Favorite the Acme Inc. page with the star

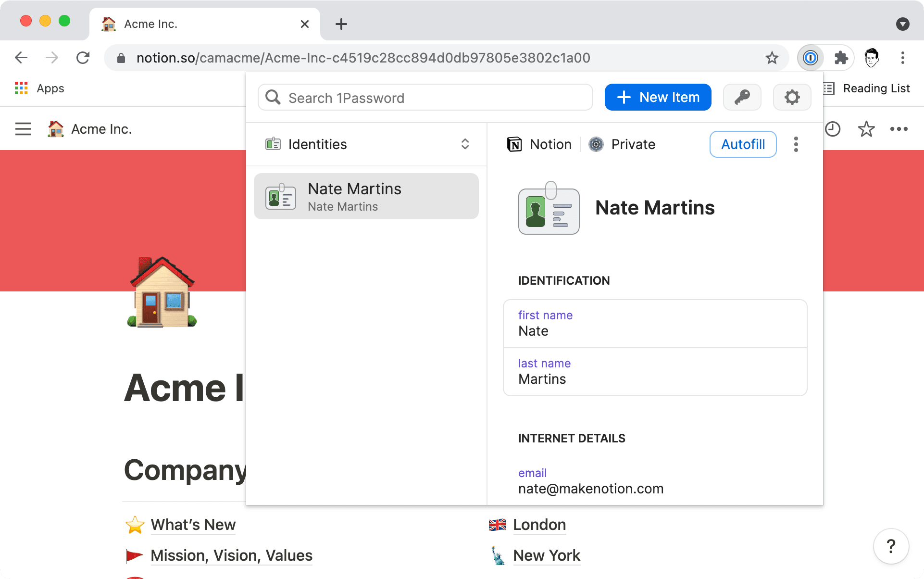click(866, 129)
